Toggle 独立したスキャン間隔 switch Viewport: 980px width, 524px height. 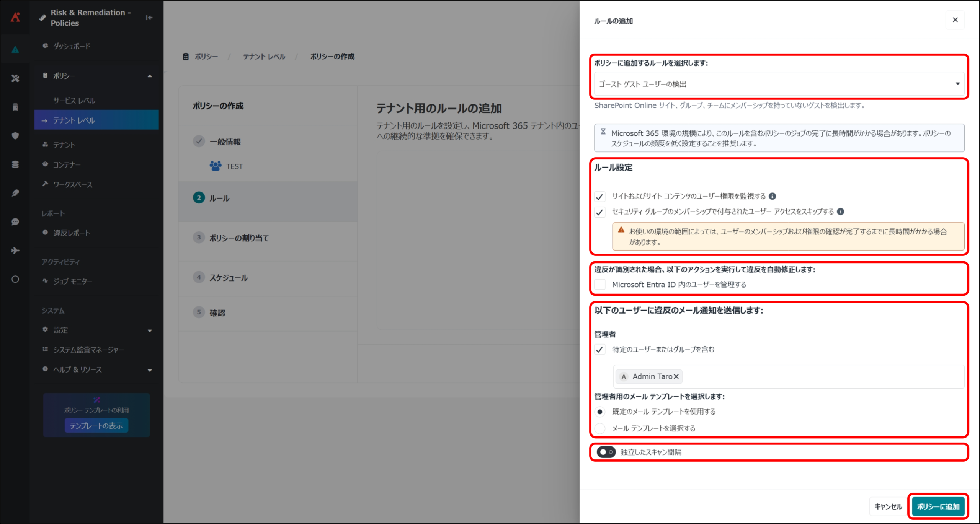pyautogui.click(x=606, y=452)
